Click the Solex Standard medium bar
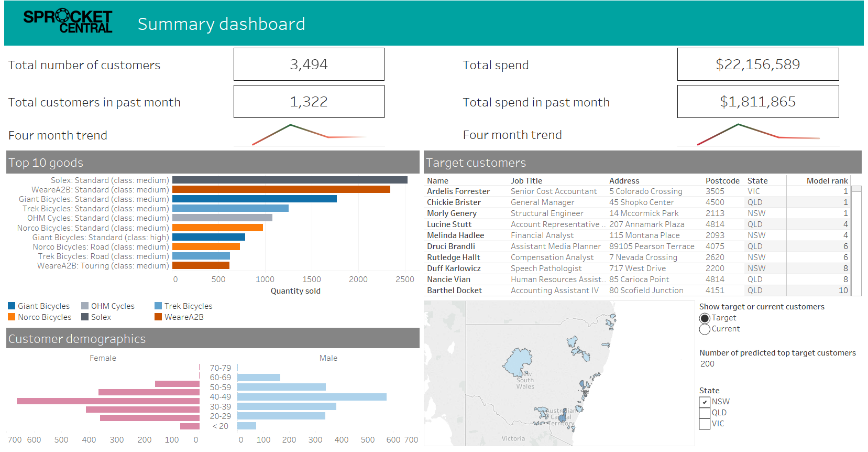Viewport: 868px width, 452px height. point(290,180)
